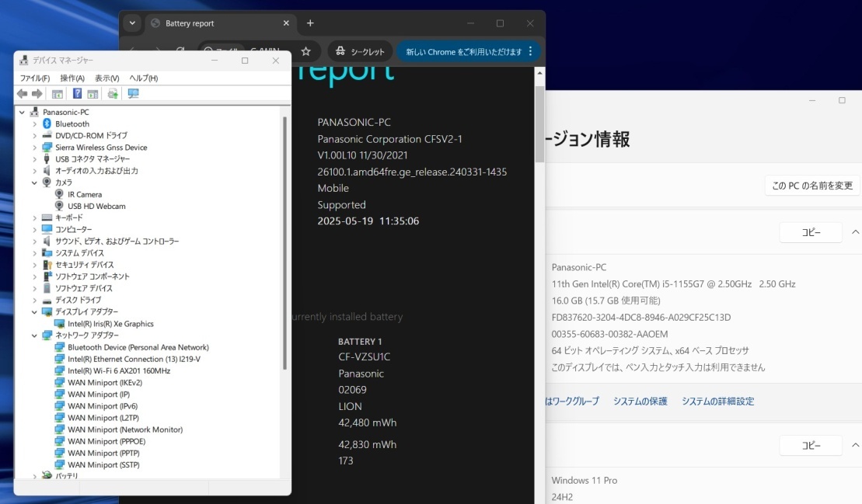Collapse the ネットワーク アダプター category
The width and height of the screenshot is (862, 504).
(34, 335)
